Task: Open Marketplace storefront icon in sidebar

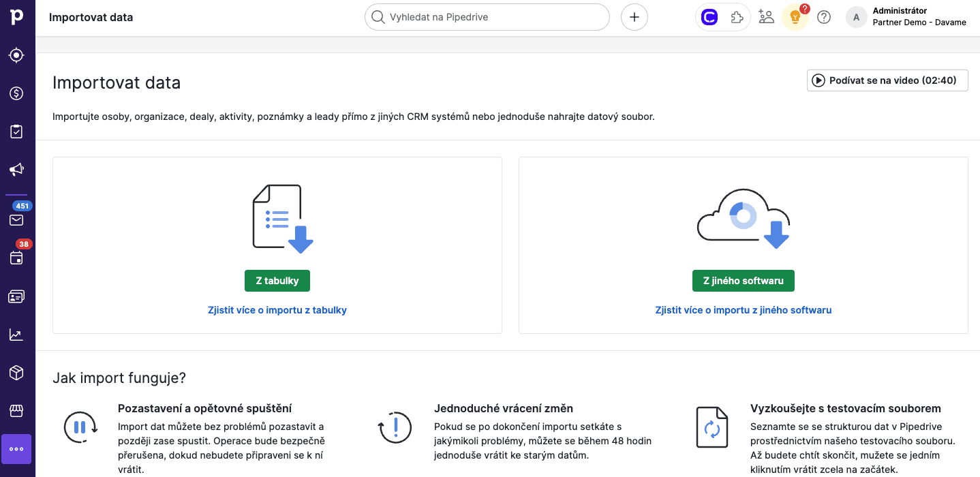Action: point(17,411)
